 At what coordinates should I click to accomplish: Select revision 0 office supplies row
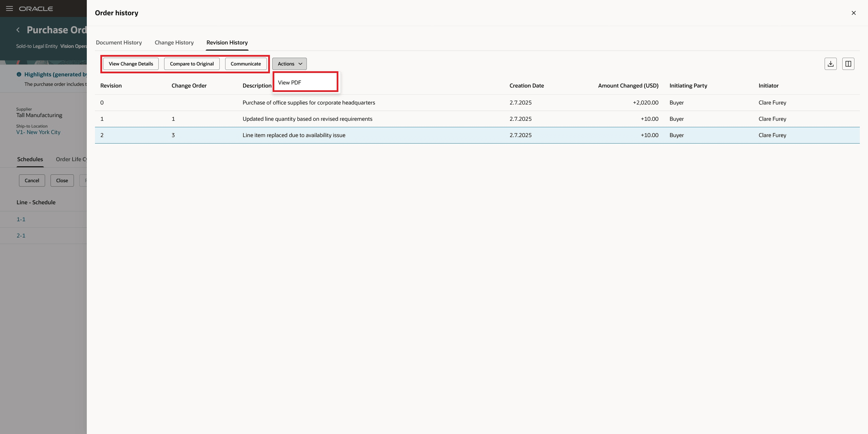pyautogui.click(x=309, y=102)
